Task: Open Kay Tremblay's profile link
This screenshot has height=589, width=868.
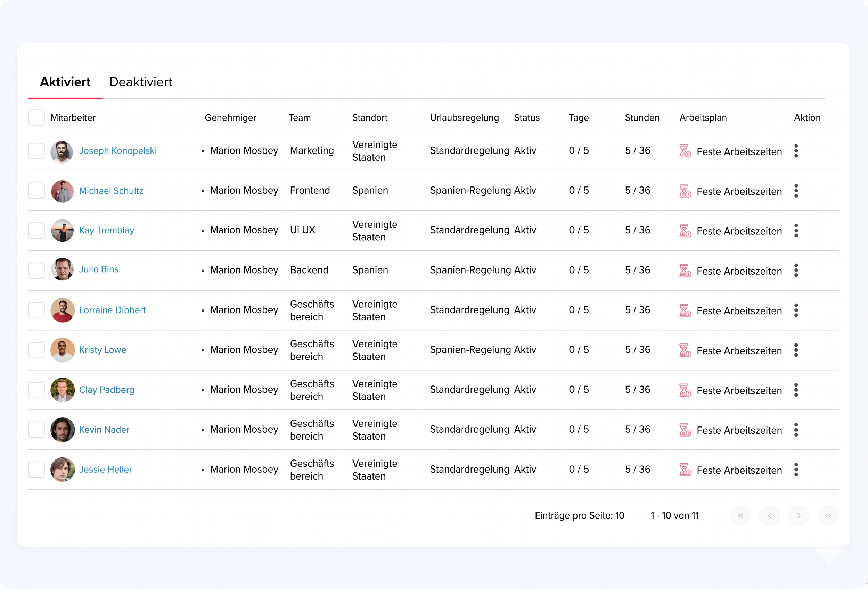Action: pos(106,230)
